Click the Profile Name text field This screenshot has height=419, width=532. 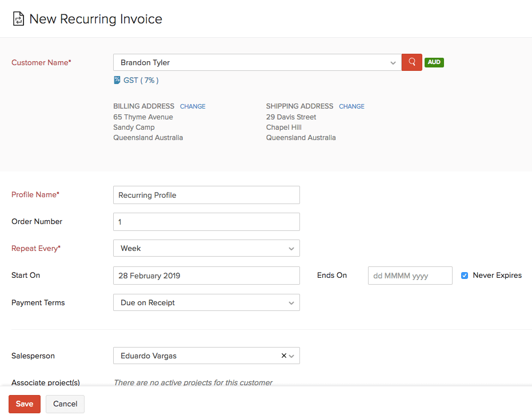tap(206, 194)
